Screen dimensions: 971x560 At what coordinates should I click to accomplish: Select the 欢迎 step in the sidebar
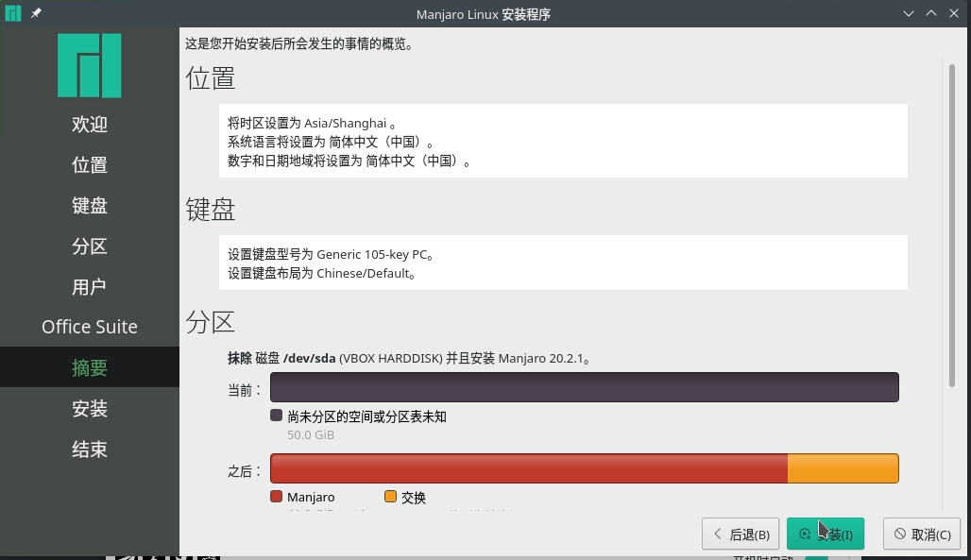90,124
